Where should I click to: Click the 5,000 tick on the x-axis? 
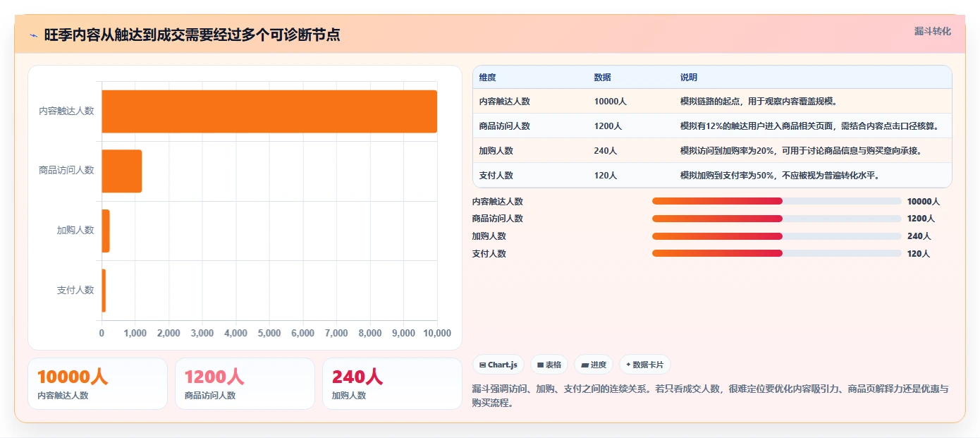pos(269,333)
